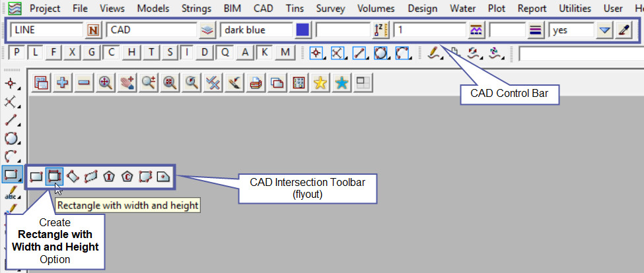Toggle the X snap button
Image resolution: width=644 pixels, height=273 pixels.
pos(72,53)
